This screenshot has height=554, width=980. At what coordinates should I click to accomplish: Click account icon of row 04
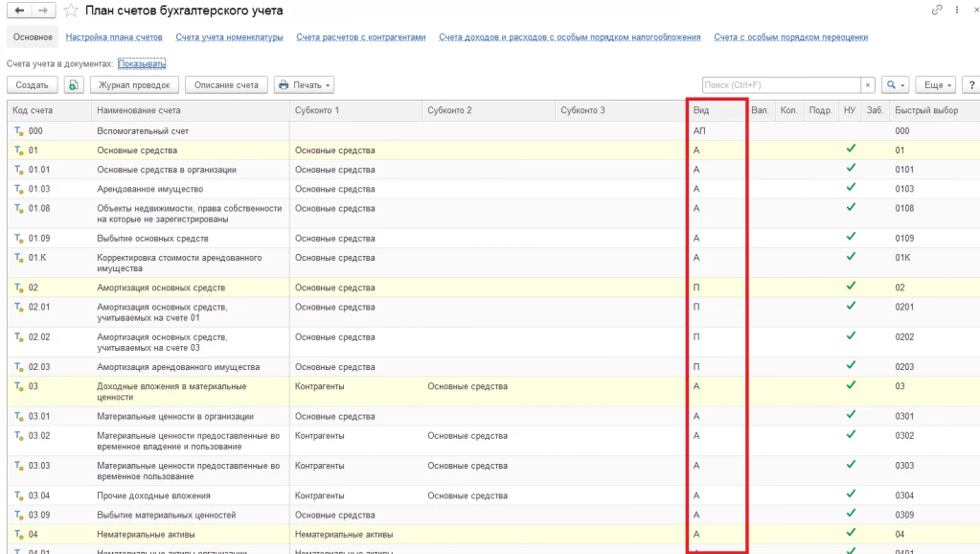(19, 535)
